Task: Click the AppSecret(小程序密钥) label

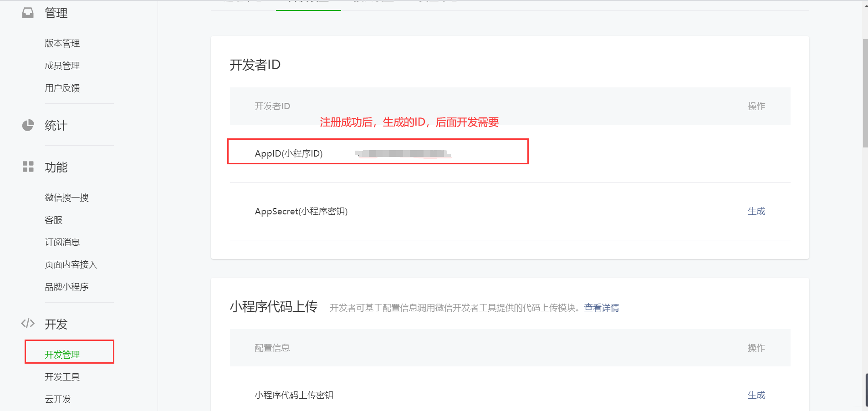Action: click(x=301, y=211)
